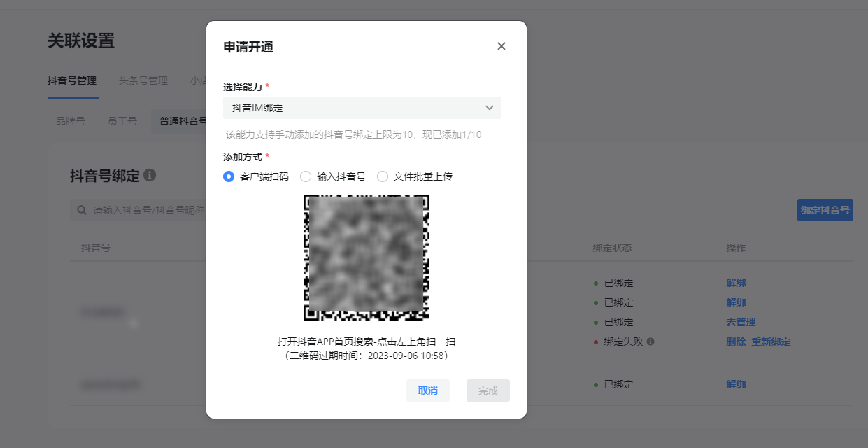Choose the 输入抖音号 radio option

306,176
